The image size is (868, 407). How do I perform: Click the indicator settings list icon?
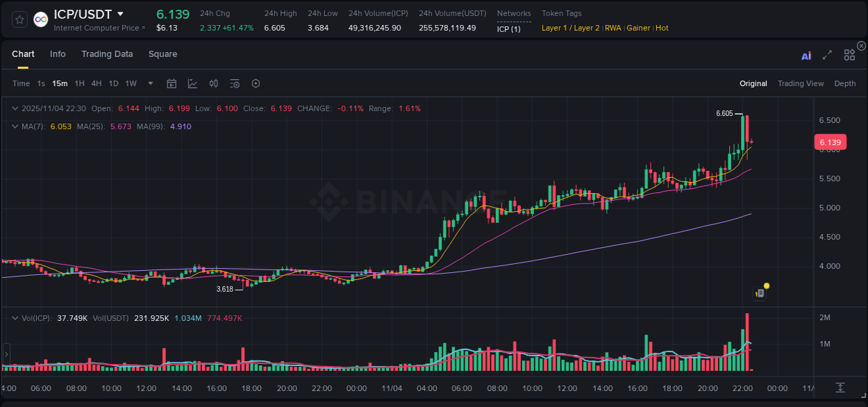point(234,83)
